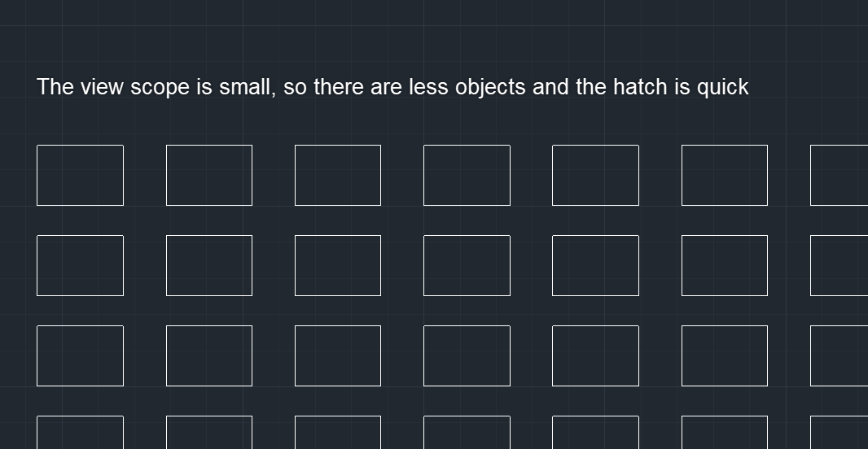Click inside third rectangle of third row
Viewport: 868px width, 449px height.
338,355
